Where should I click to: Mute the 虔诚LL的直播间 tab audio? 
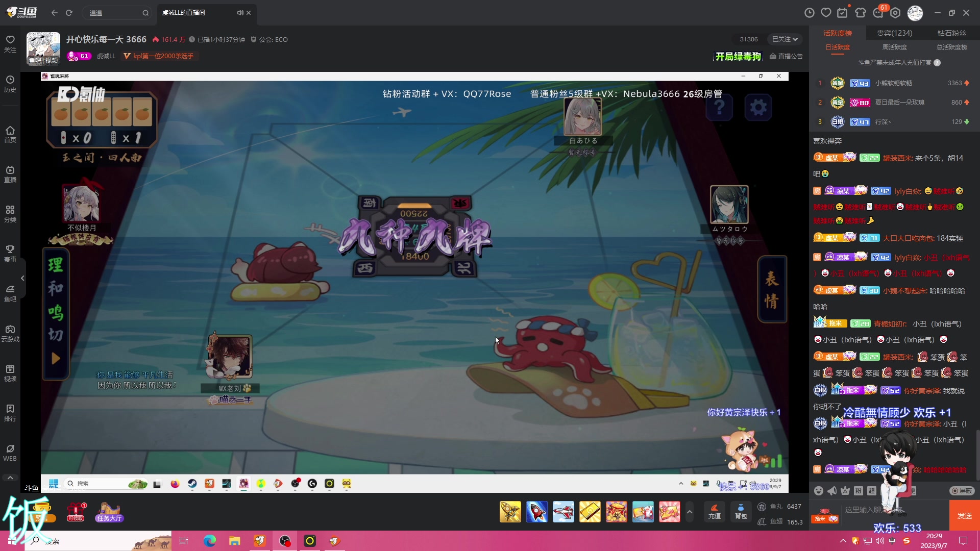(240, 13)
